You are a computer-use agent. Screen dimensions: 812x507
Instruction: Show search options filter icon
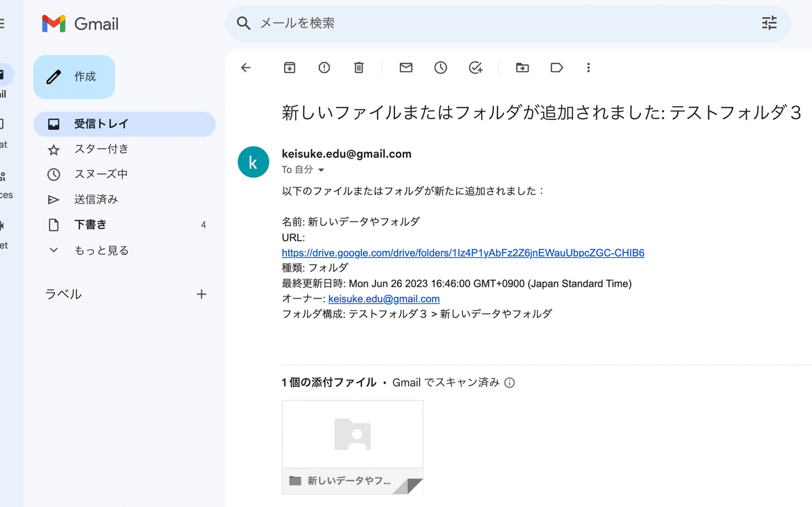(769, 23)
